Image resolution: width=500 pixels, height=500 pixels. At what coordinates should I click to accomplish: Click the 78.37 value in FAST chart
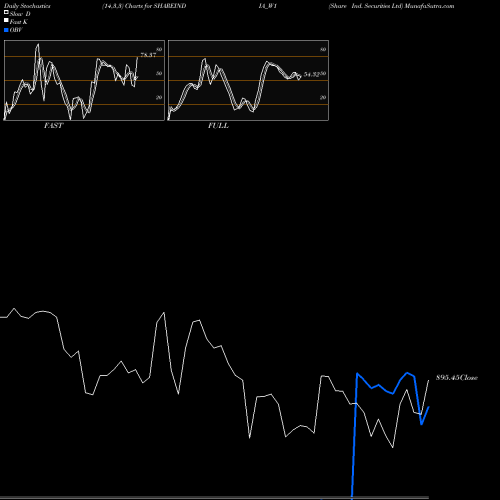pos(148,55)
